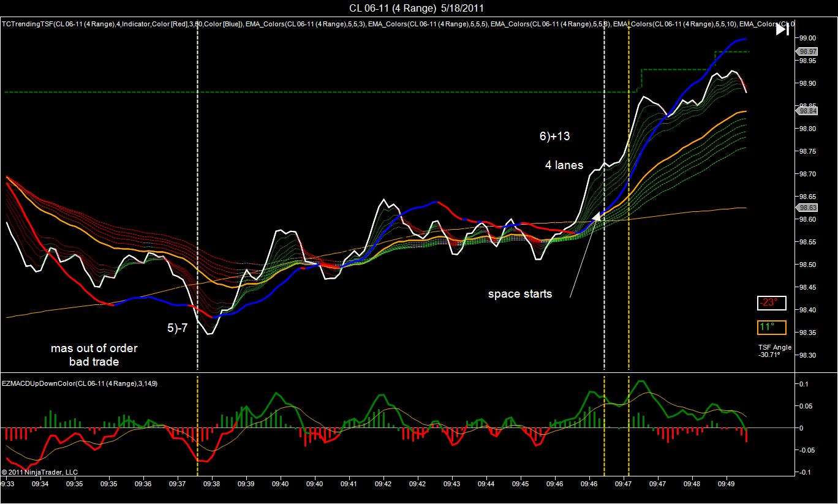Image resolution: width=838 pixels, height=504 pixels.
Task: Click the 09:39 time axis label
Action: [246, 484]
